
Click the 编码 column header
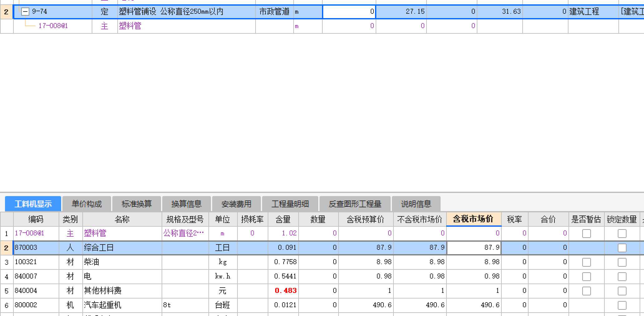tap(36, 219)
